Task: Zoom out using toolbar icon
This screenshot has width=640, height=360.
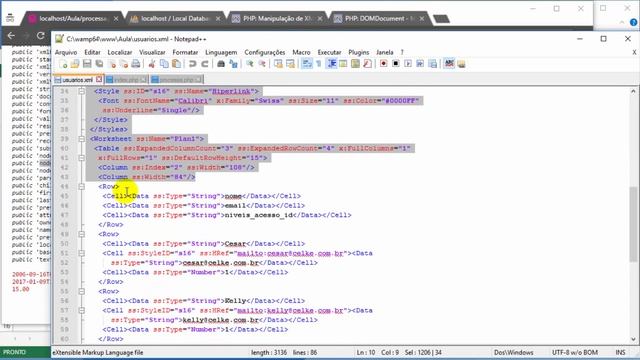Action: (x=262, y=64)
